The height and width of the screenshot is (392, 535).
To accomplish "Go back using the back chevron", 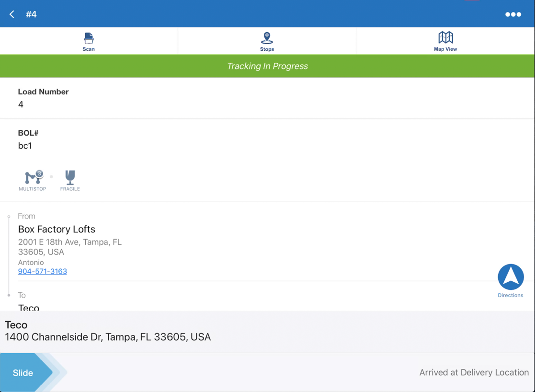I will pyautogui.click(x=11, y=14).
